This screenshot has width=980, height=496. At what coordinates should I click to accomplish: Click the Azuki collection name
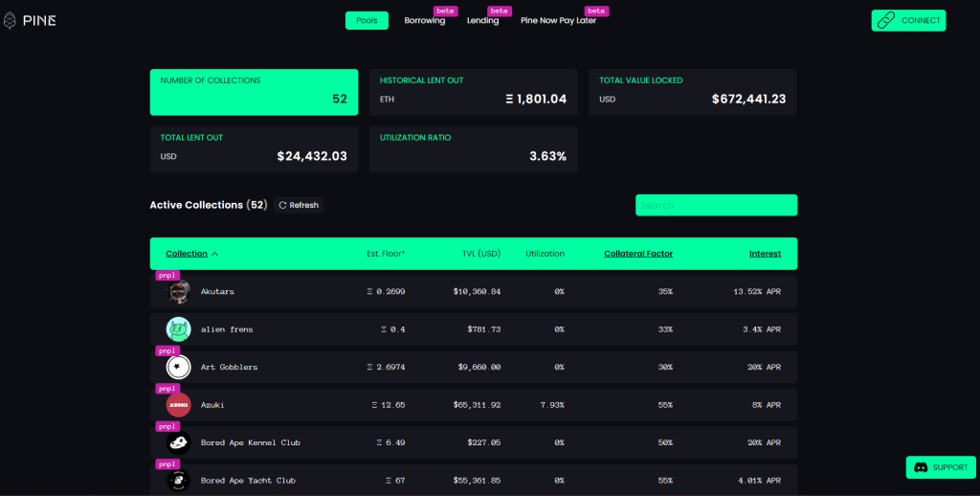pos(212,405)
